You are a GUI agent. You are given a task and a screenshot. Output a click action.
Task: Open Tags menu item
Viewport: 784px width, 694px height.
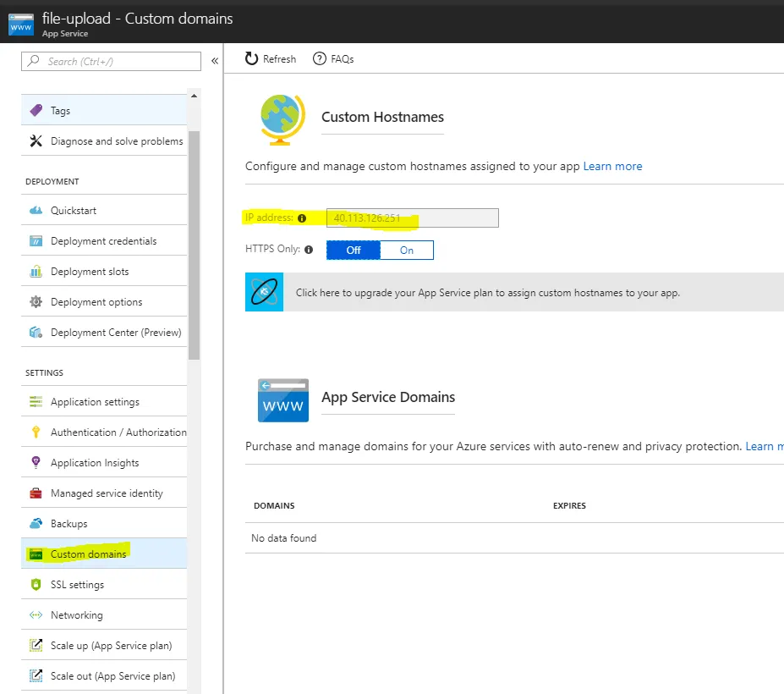(104, 111)
